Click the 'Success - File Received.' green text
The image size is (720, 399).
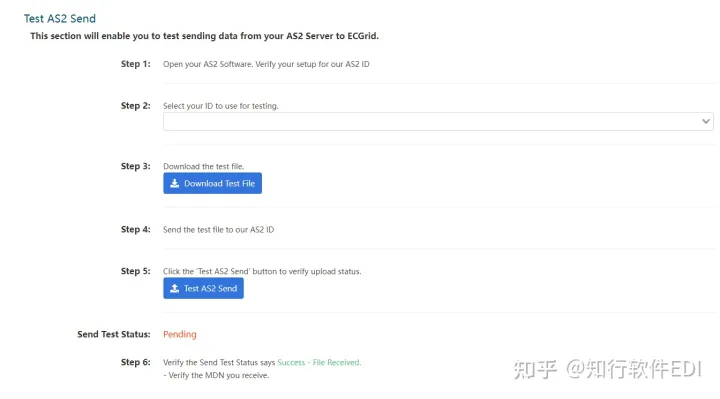coord(319,362)
